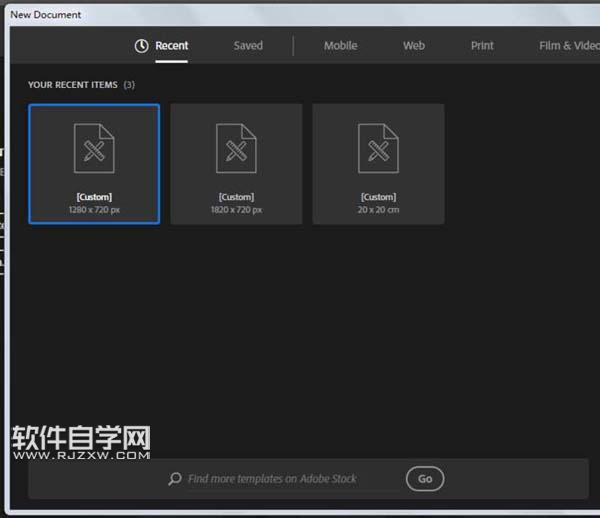Open the Print presets tab

[x=482, y=46]
